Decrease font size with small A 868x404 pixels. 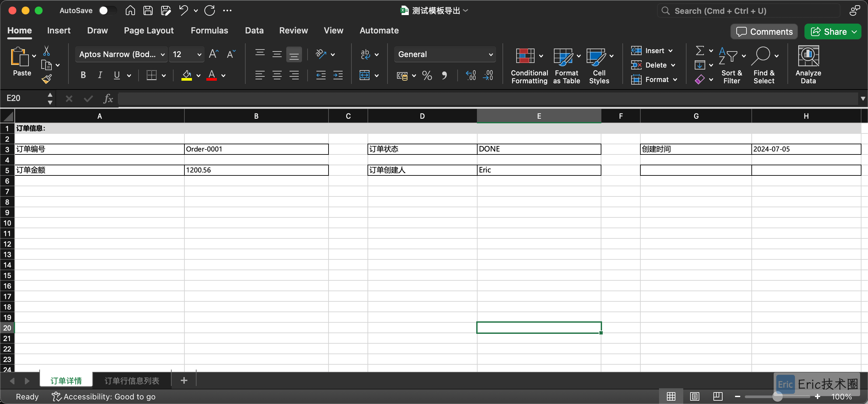coord(231,54)
